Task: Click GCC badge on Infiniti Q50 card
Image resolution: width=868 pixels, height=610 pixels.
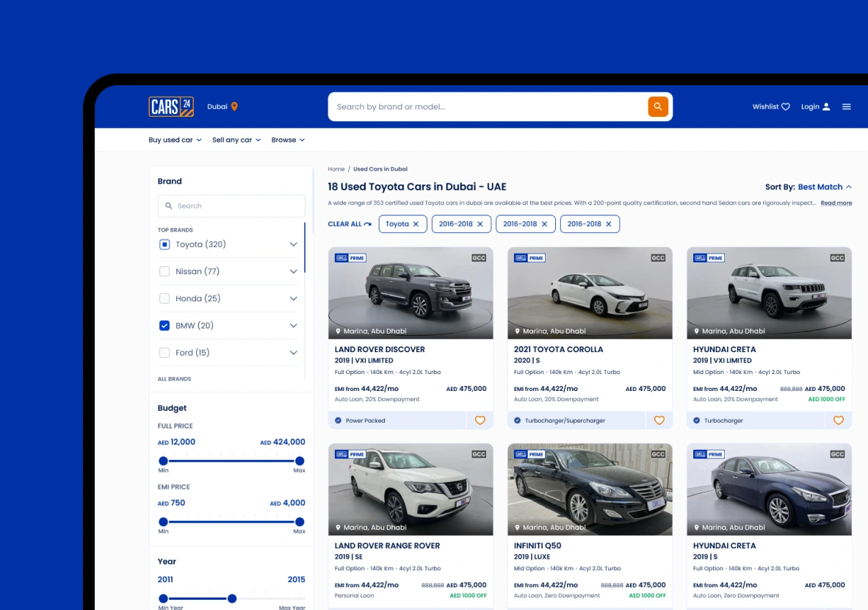Action: [658, 453]
